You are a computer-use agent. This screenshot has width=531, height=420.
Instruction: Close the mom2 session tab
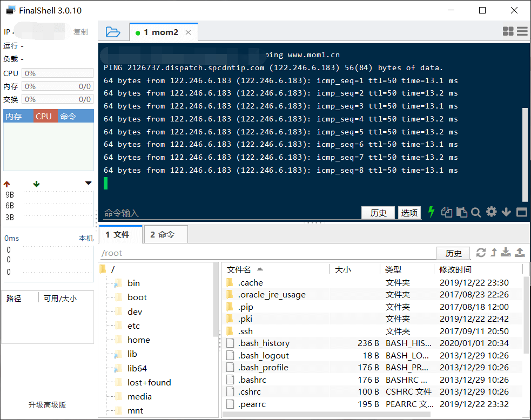(x=189, y=32)
